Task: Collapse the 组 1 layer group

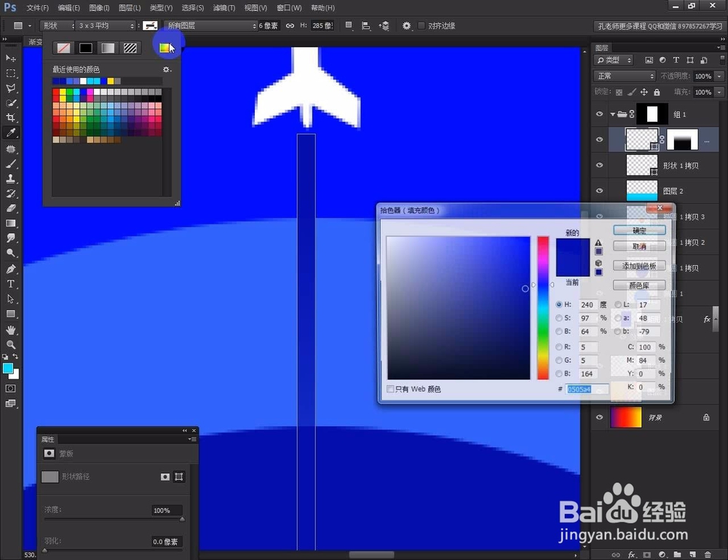Action: click(x=613, y=114)
